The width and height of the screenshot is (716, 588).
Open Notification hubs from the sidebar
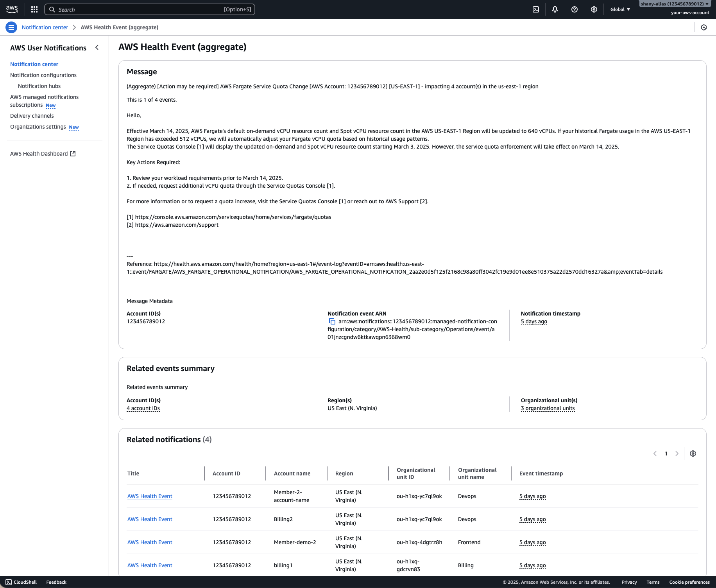[x=39, y=86]
